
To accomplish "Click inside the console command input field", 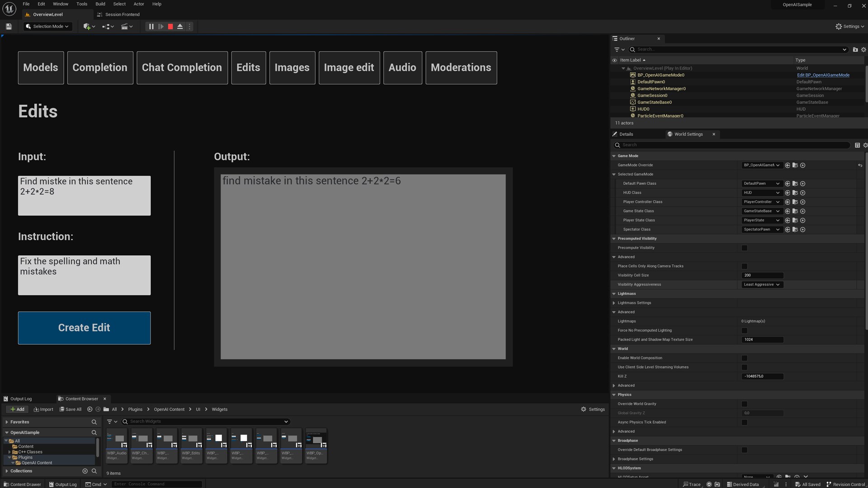I will pyautogui.click(x=156, y=483).
